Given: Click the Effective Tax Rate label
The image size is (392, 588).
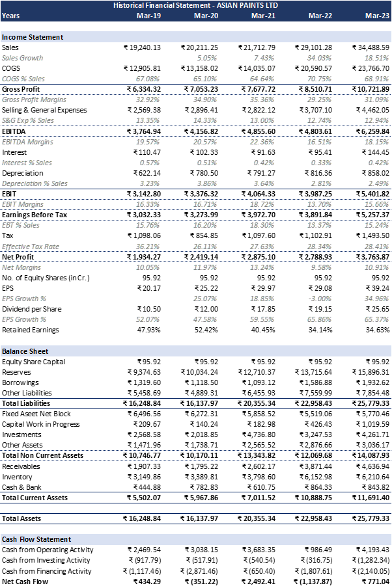Looking at the screenshot, I should (29, 247).
